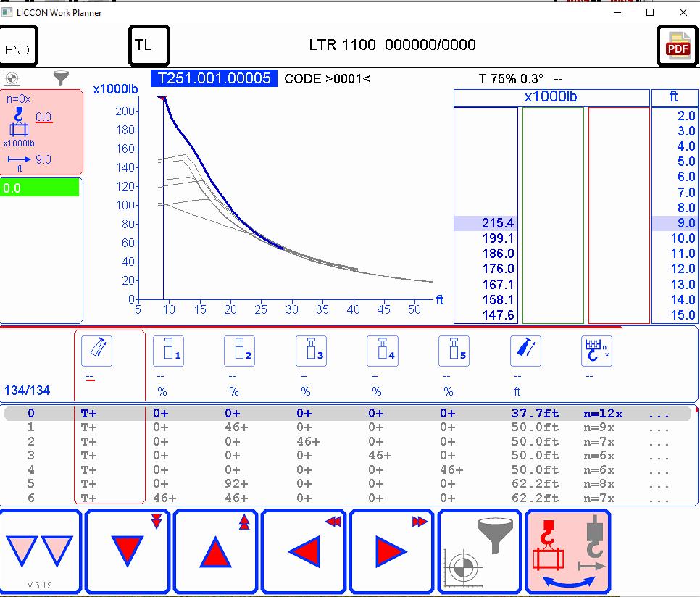Click the 37.7ft value in row 0

tap(535, 414)
